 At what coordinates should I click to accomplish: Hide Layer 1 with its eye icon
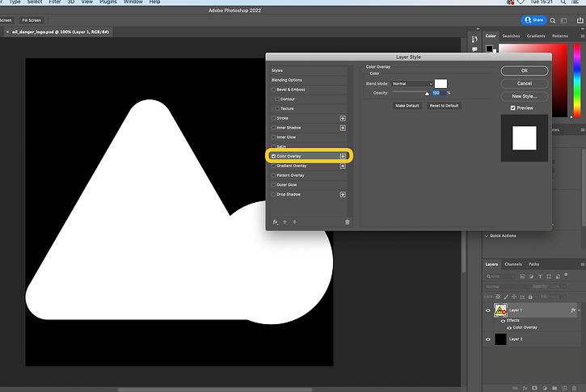[x=487, y=310]
